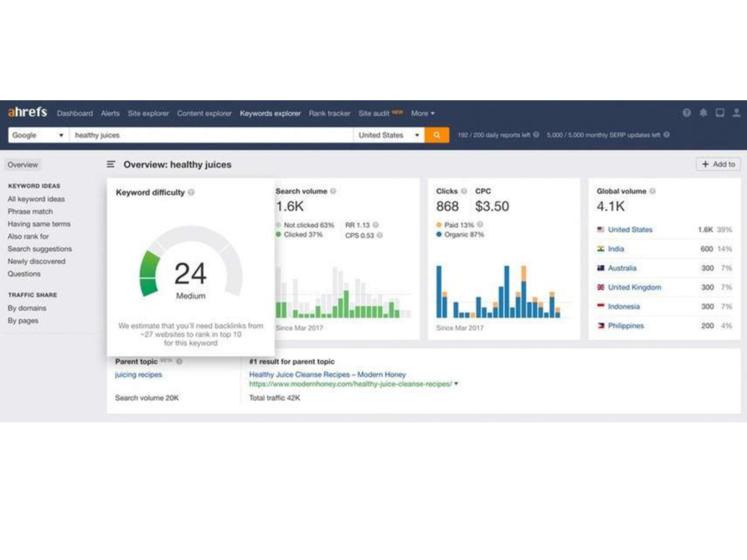Click the United Kingdom country link
Image resolution: width=747 pixels, height=560 pixels.
tap(634, 287)
